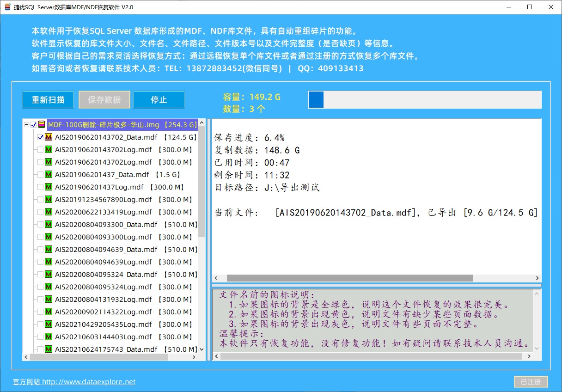Click icon of AIS20200622133419Log.mdf
This screenshot has height=392, width=562.
48,212
